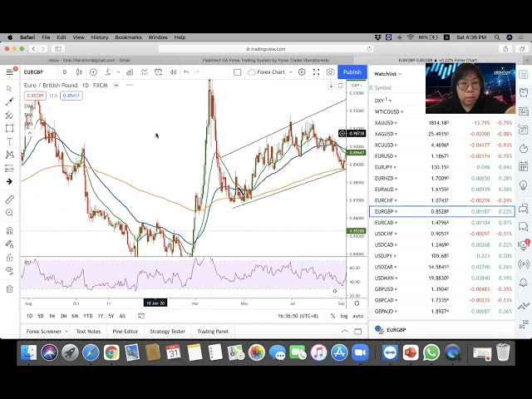The width and height of the screenshot is (532, 399).
Task: Toggle hide all drawings eye icon
Action: (9, 269)
